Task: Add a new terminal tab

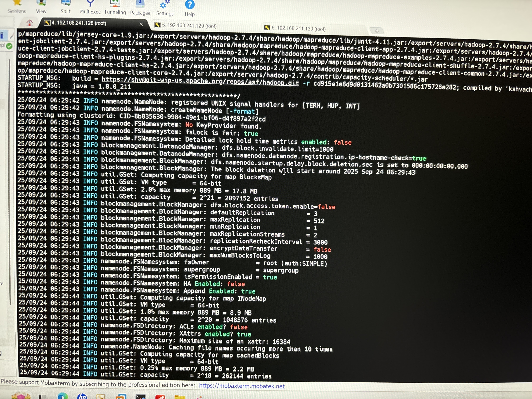Action: coord(377,31)
